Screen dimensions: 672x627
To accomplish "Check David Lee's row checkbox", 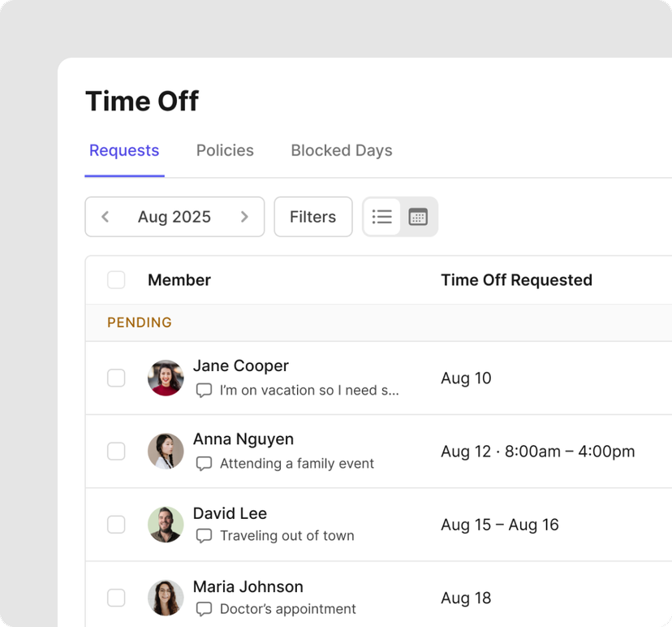I will coord(116,525).
